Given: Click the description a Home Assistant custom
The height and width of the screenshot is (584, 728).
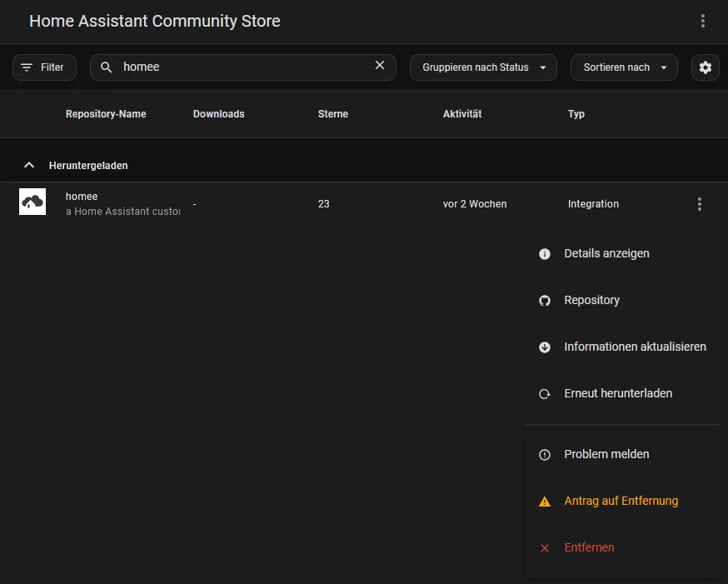Looking at the screenshot, I should (x=123, y=212).
